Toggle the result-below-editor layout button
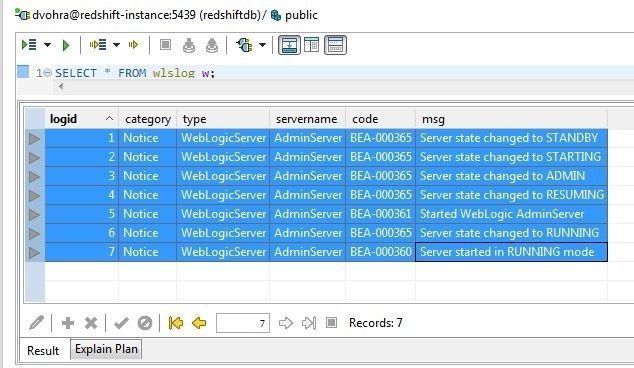Viewport: 634px width, 368px height. [289, 44]
